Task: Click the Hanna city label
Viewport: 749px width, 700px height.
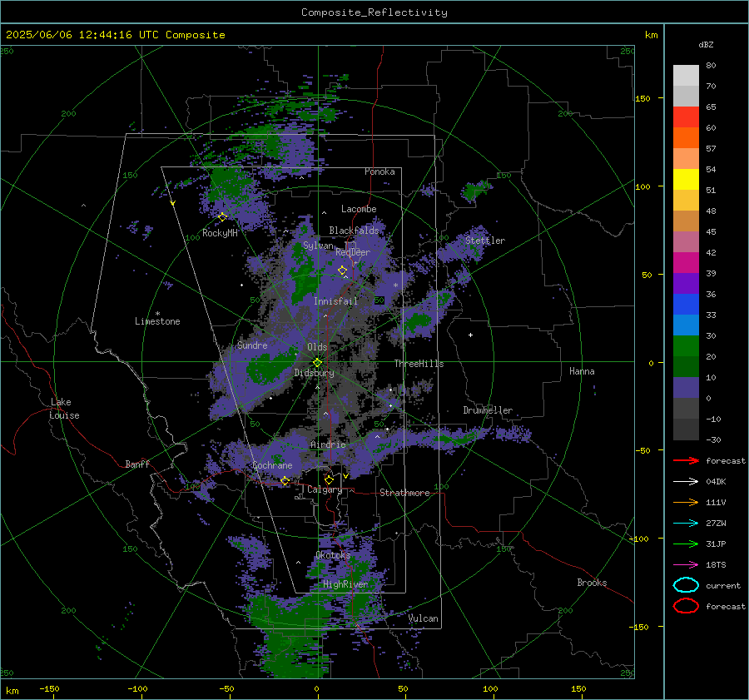Action: tap(582, 371)
